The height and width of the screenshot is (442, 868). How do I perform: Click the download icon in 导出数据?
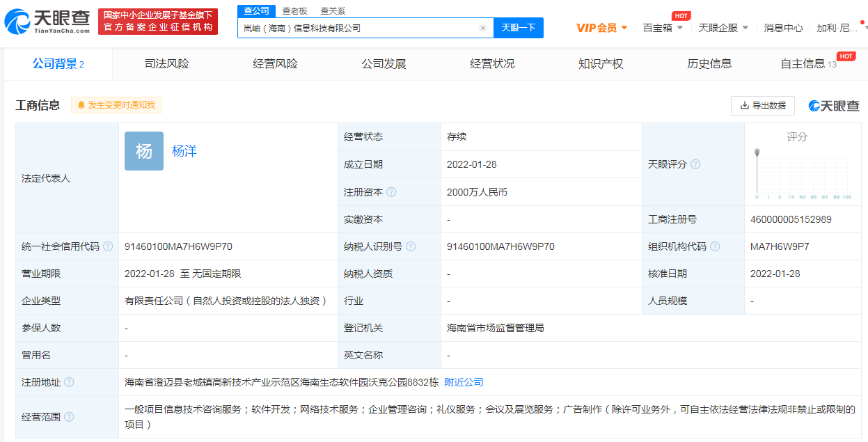744,106
